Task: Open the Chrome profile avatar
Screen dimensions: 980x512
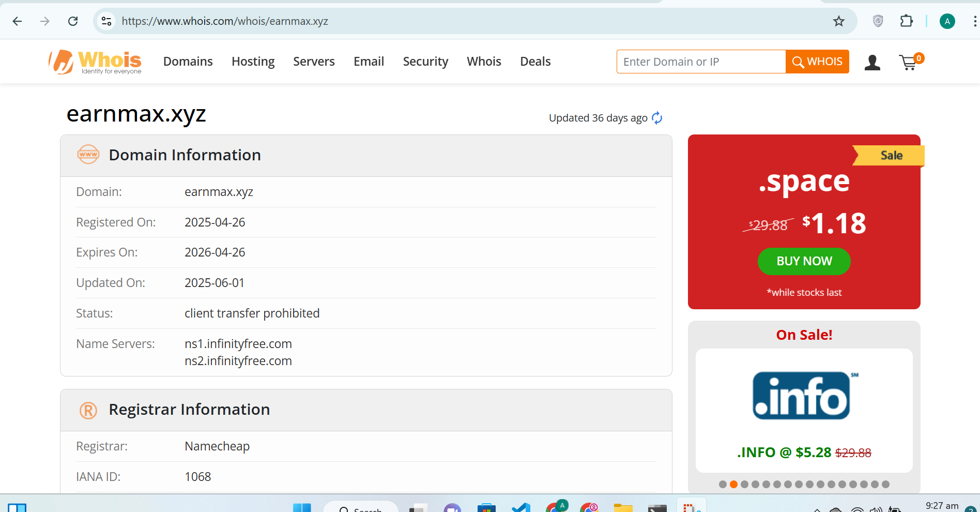Action: pyautogui.click(x=947, y=21)
